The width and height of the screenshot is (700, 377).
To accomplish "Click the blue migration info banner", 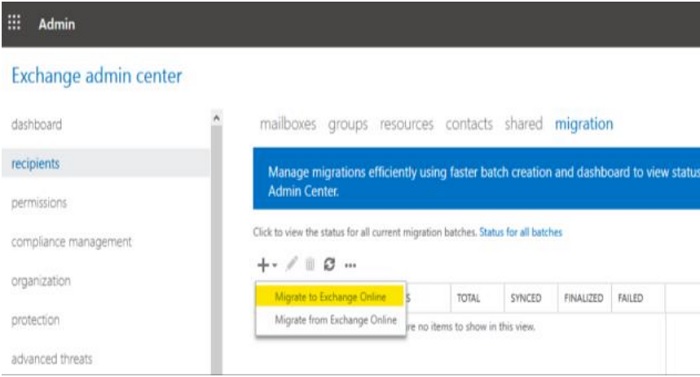I will pyautogui.click(x=476, y=179).
